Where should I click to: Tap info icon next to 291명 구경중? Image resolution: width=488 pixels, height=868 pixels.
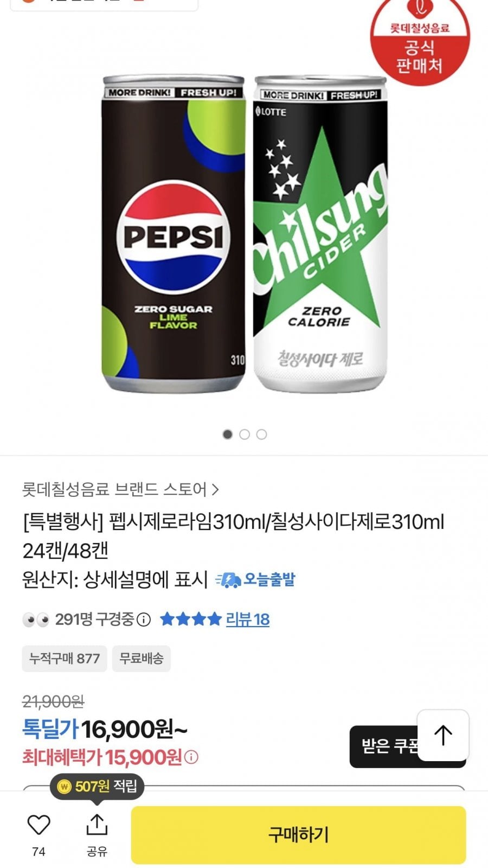[x=144, y=620]
